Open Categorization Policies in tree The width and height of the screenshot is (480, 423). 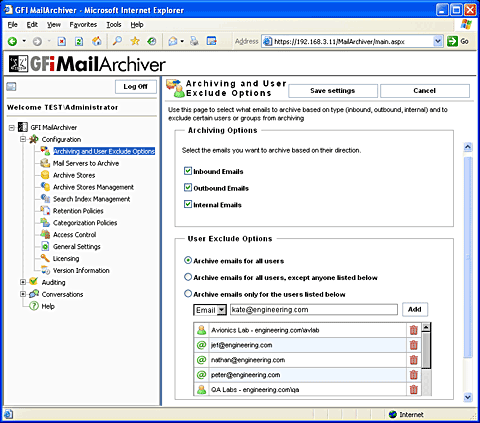click(x=85, y=223)
